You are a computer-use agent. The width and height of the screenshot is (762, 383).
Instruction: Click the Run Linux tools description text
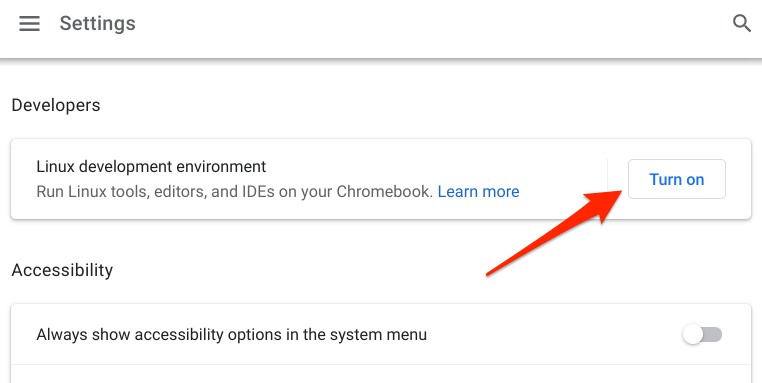coord(234,192)
